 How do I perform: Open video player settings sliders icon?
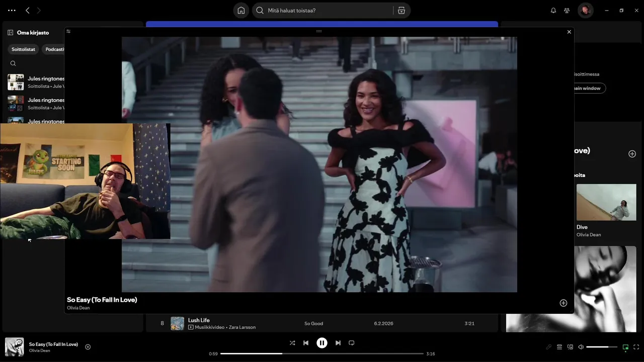(68, 31)
